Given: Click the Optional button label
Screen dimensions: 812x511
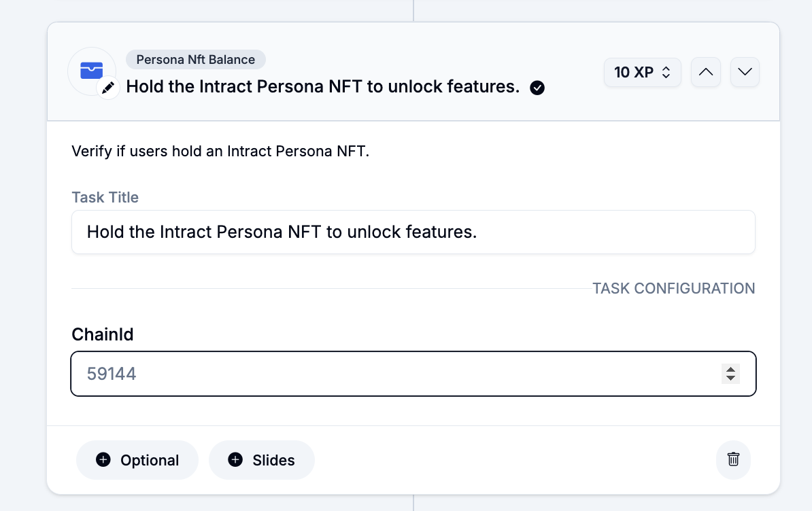Looking at the screenshot, I should pyautogui.click(x=150, y=460).
